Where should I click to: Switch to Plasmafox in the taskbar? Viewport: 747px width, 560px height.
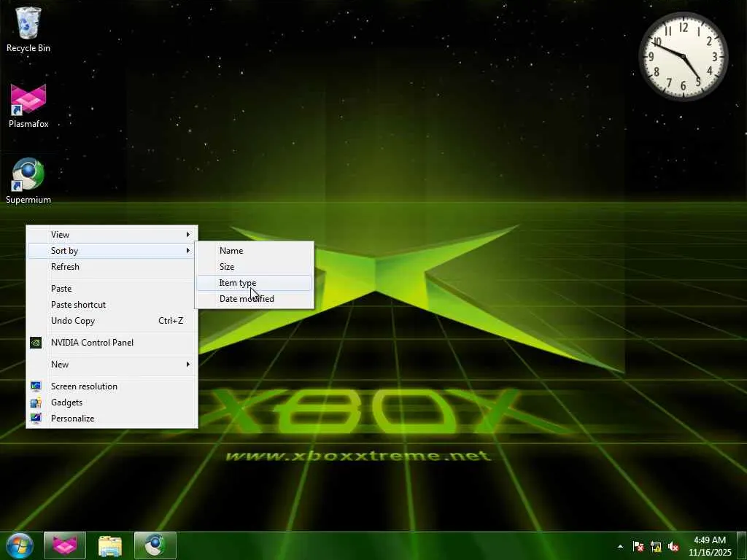click(x=65, y=545)
